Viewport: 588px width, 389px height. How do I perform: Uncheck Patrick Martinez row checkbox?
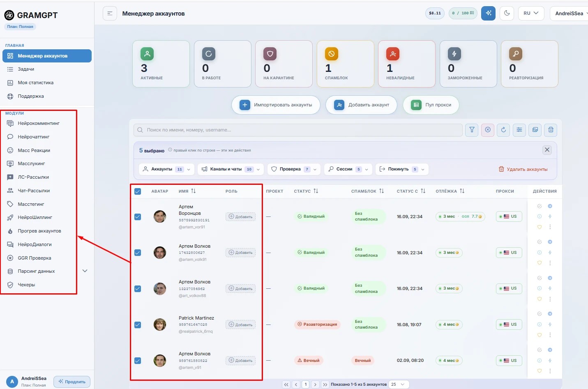138,325
